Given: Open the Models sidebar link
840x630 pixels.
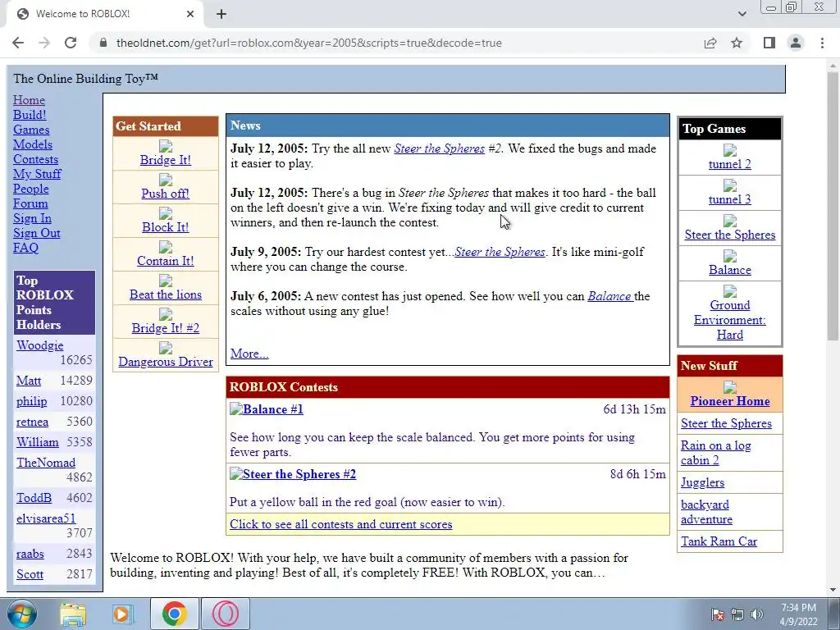Looking at the screenshot, I should 33,144.
